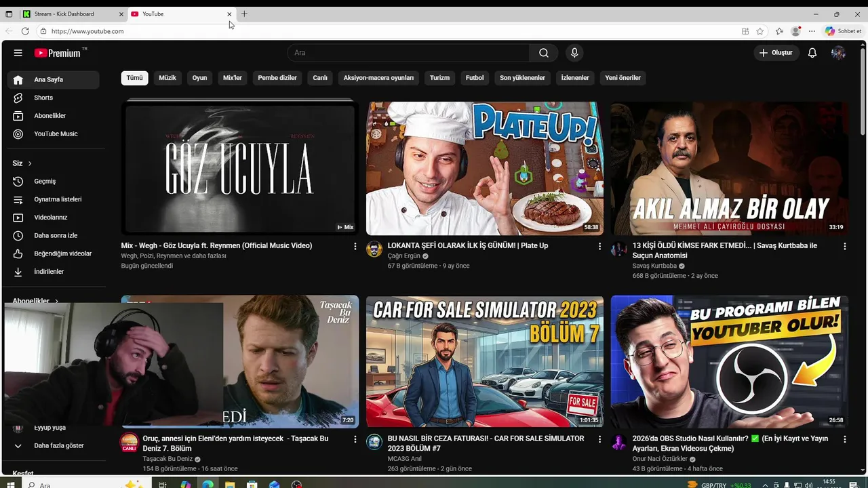Select Yeni öneriler filter chip
868x488 pixels.
623,78
